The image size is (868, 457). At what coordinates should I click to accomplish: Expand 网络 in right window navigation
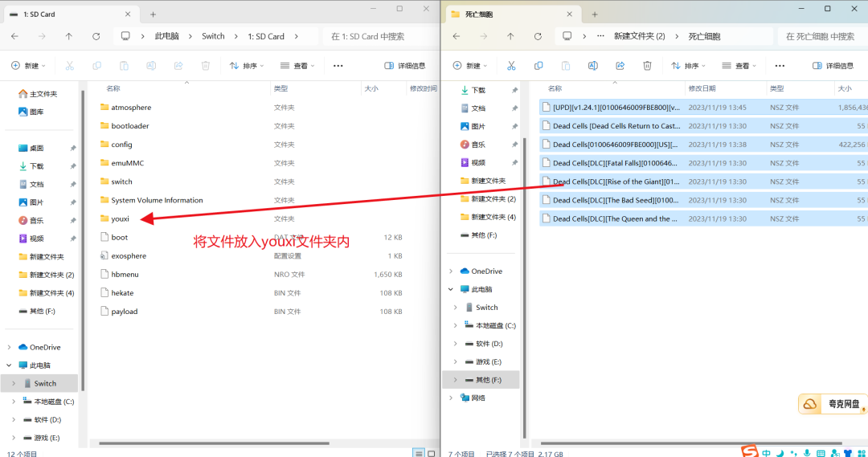point(451,398)
